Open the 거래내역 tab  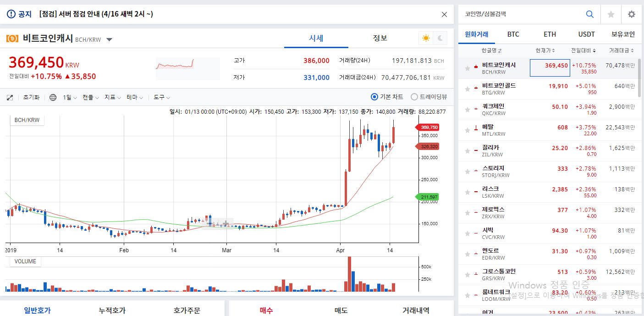(416, 310)
